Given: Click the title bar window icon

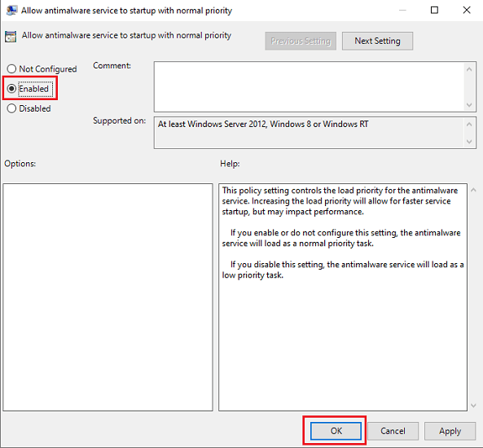Looking at the screenshot, I should (x=11, y=10).
